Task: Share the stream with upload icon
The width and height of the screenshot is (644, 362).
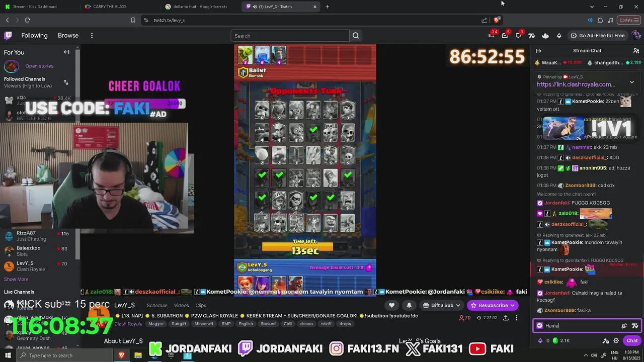Action: [x=506, y=318]
